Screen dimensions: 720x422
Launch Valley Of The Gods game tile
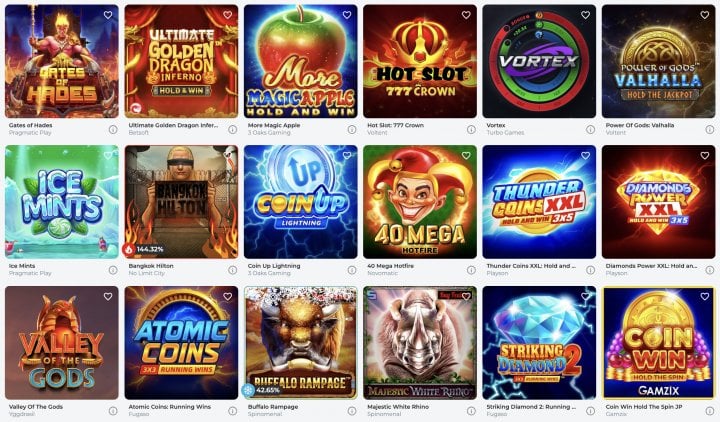(x=62, y=343)
